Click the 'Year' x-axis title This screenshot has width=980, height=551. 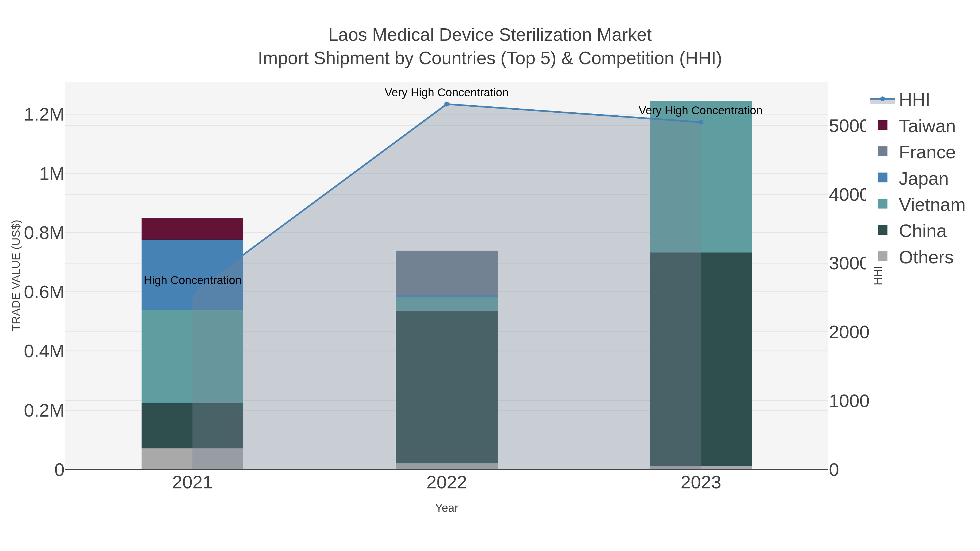pos(447,508)
